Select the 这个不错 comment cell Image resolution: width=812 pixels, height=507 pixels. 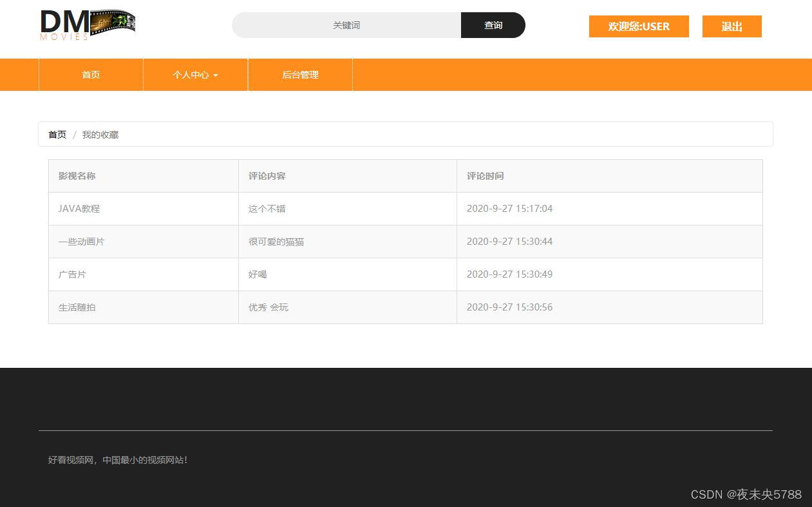coord(348,209)
